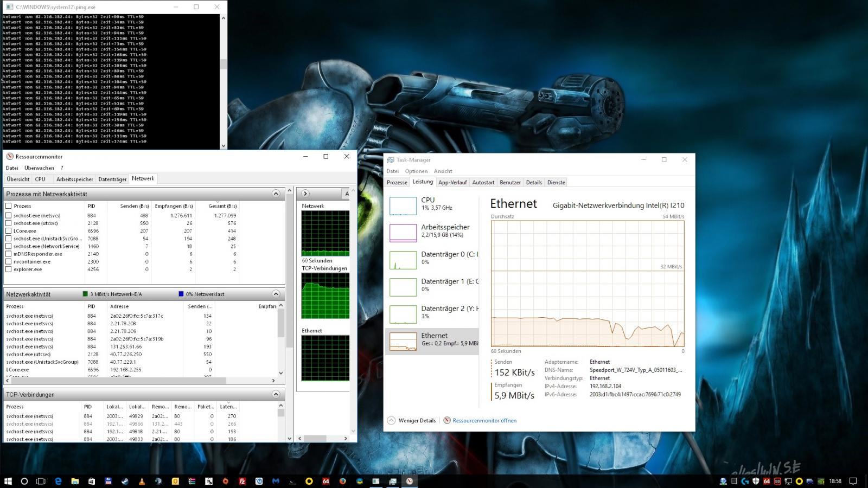Tick checkbox for LCore.exe
The width and height of the screenshot is (868, 488).
click(x=9, y=230)
